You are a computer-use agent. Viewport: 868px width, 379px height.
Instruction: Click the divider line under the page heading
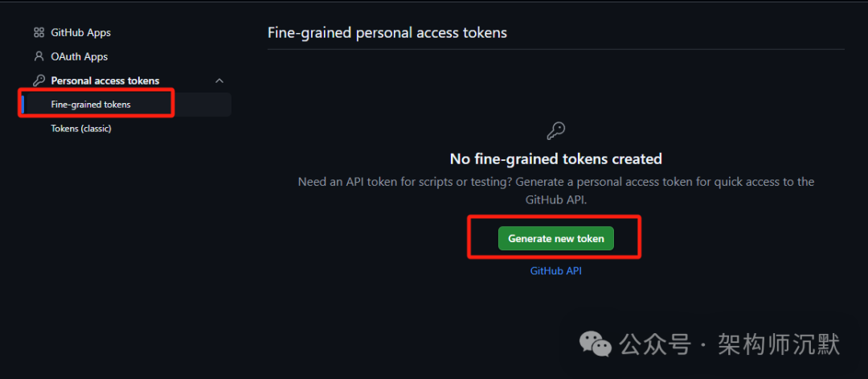click(x=555, y=50)
